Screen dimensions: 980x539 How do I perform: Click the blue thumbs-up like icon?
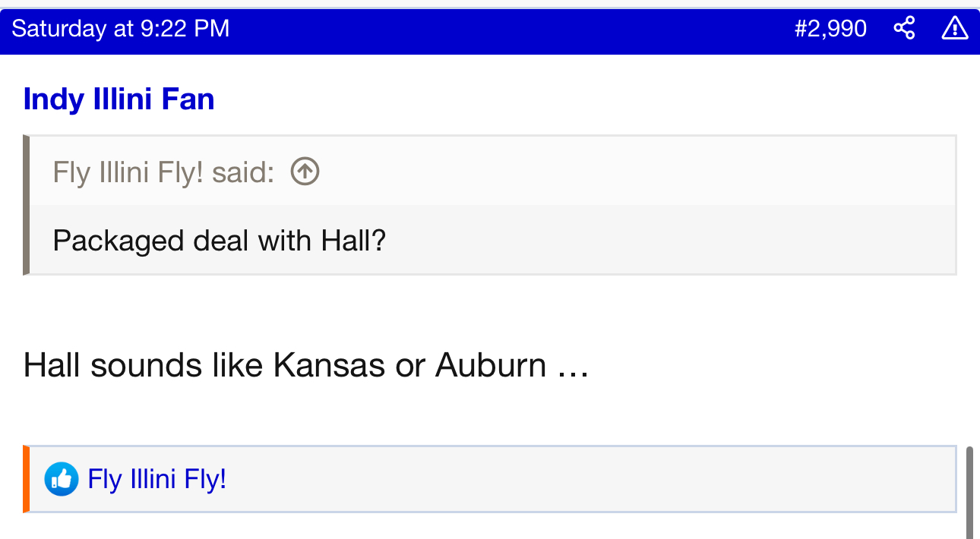[62, 479]
